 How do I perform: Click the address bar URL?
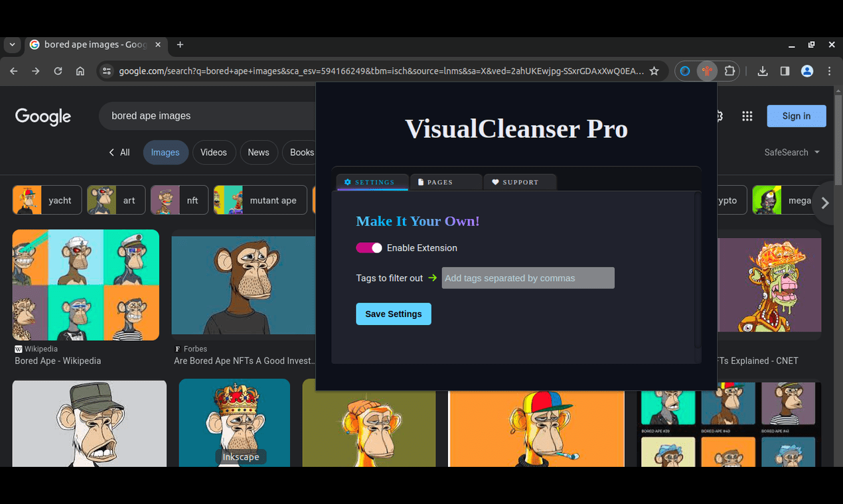(381, 71)
